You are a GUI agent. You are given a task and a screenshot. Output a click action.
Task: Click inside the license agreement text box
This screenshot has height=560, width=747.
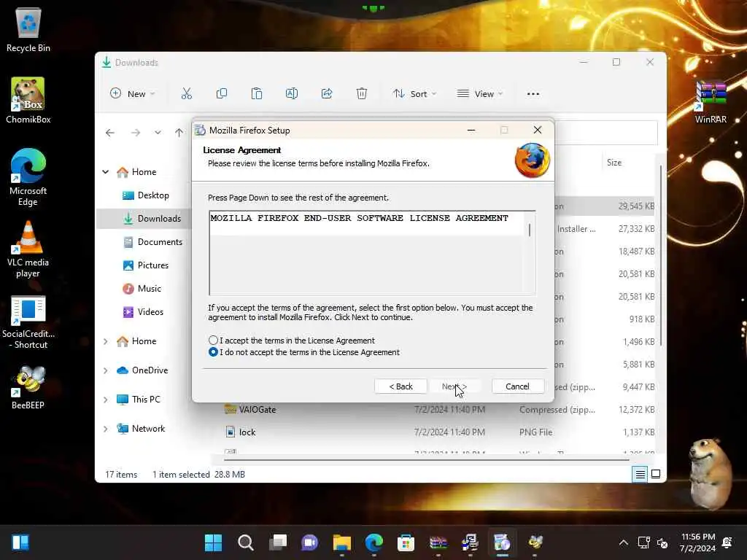point(367,252)
